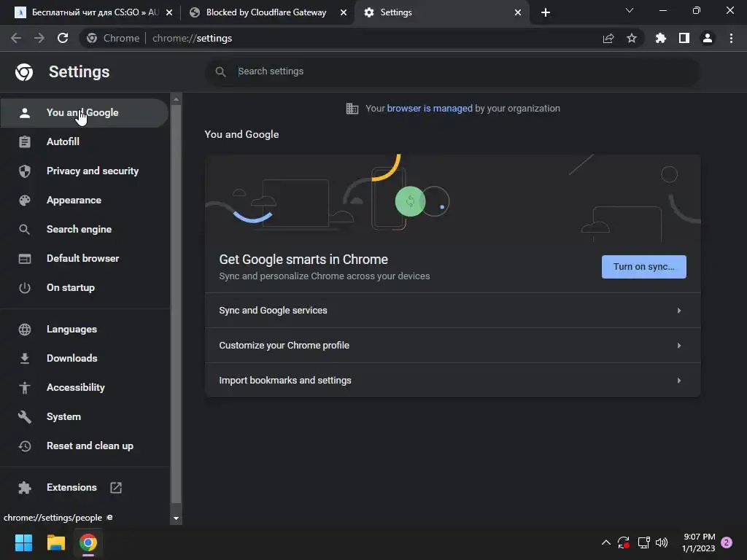Close the Blocked by Cloudflare Gateway tab
Viewport: 747px width, 560px height.
[x=344, y=12]
